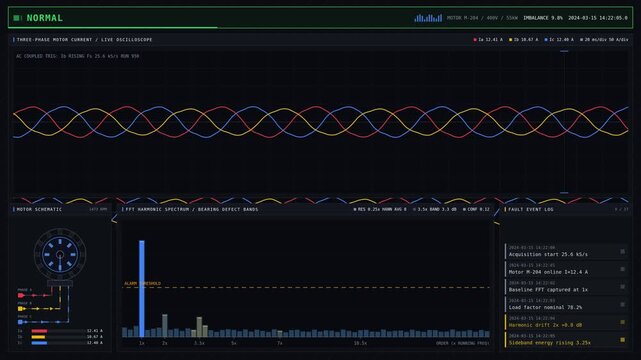641x360 pixels.
Task: Click the FAULT EVENT LOG panel title
Action: tap(531, 209)
